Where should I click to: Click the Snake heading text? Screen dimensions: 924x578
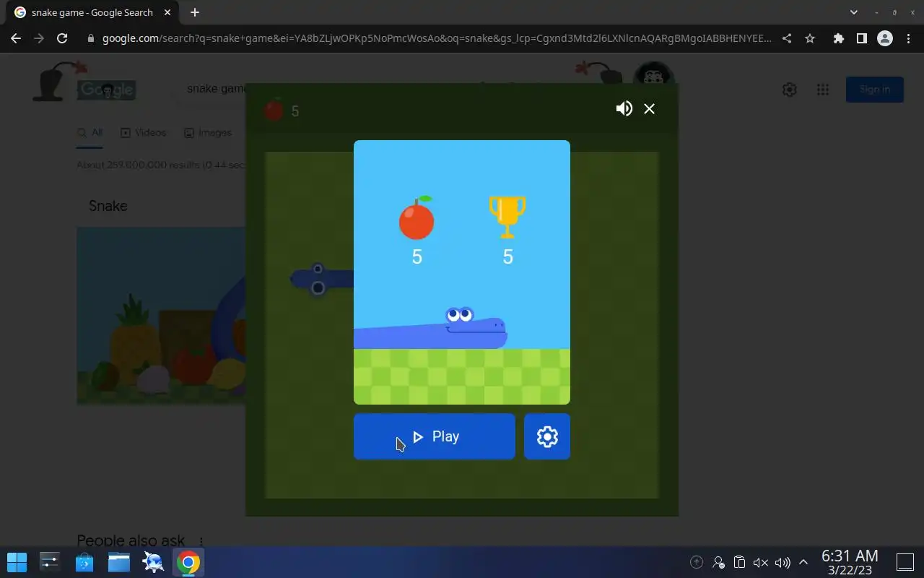108,206
